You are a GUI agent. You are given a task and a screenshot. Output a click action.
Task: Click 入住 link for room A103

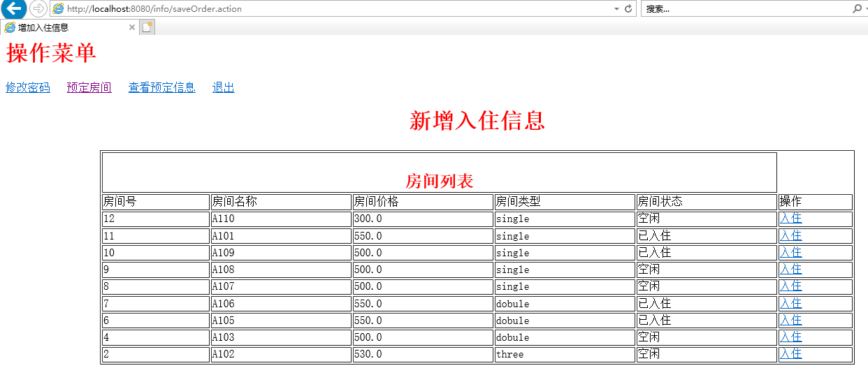(790, 337)
